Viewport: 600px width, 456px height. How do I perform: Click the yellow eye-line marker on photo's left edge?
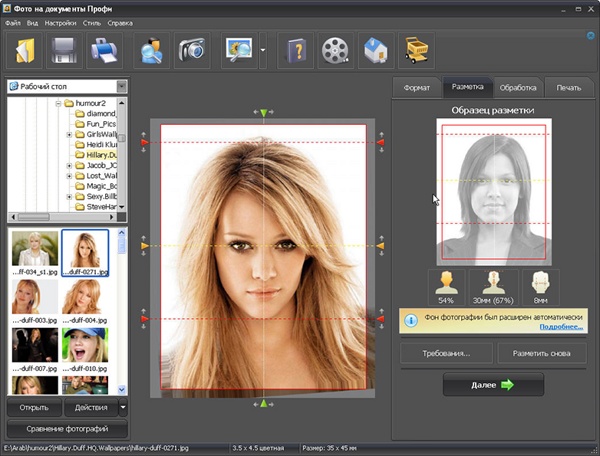[144, 245]
